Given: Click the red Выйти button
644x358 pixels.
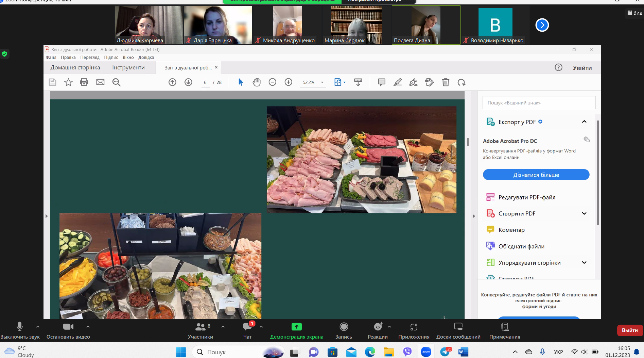Looking at the screenshot, I should (x=629, y=330).
